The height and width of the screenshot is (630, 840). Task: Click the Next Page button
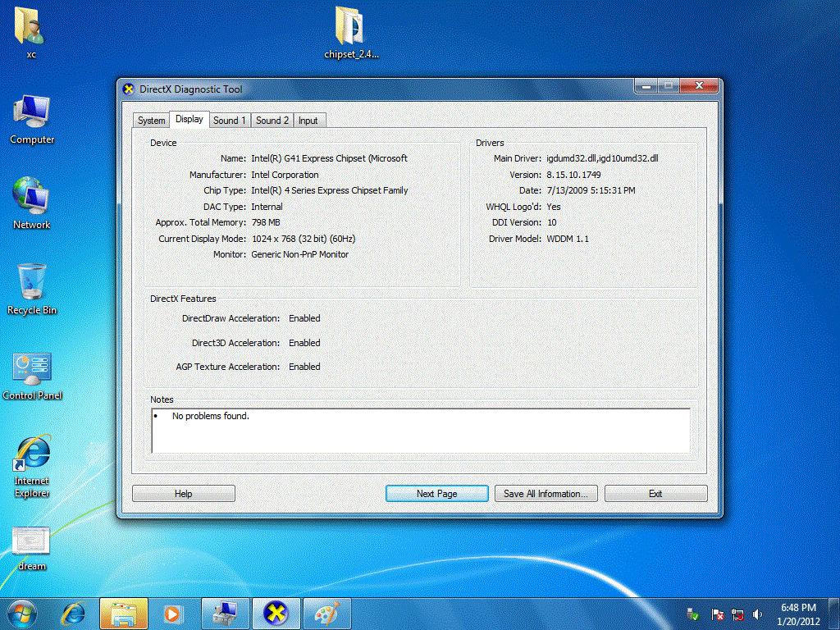[x=436, y=493]
